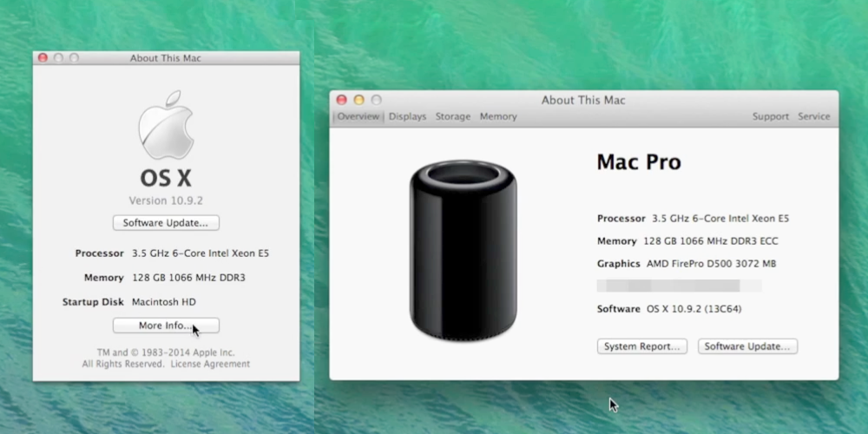Switch to the Displays tab
The image size is (868, 434).
click(407, 116)
